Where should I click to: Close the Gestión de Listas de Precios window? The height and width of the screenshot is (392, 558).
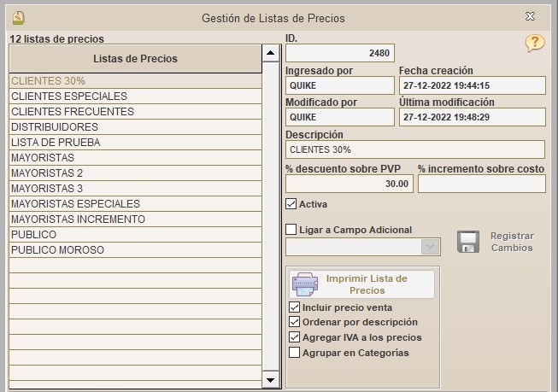point(530,16)
